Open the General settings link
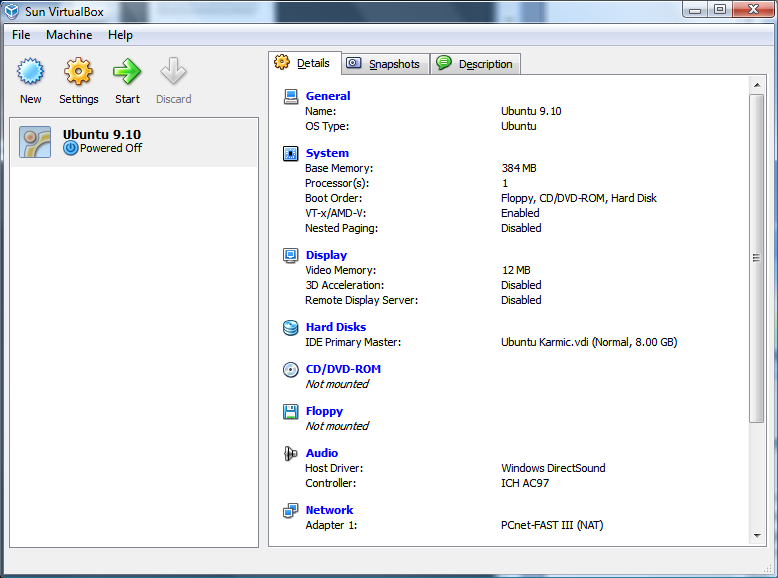The image size is (778, 578). click(x=328, y=96)
